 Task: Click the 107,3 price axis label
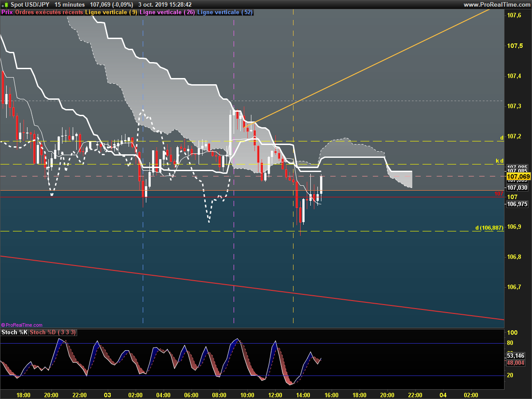tap(513, 106)
